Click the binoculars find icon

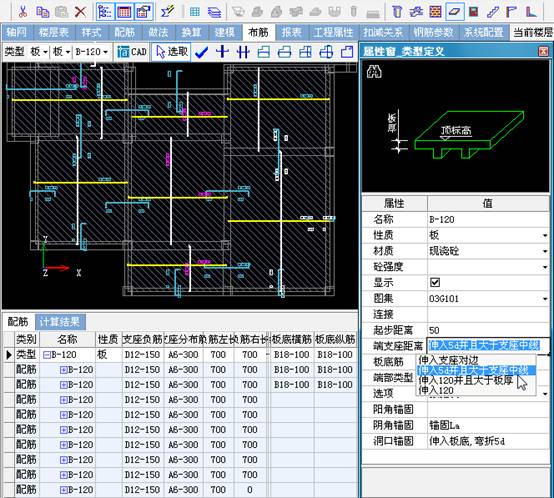tap(374, 72)
